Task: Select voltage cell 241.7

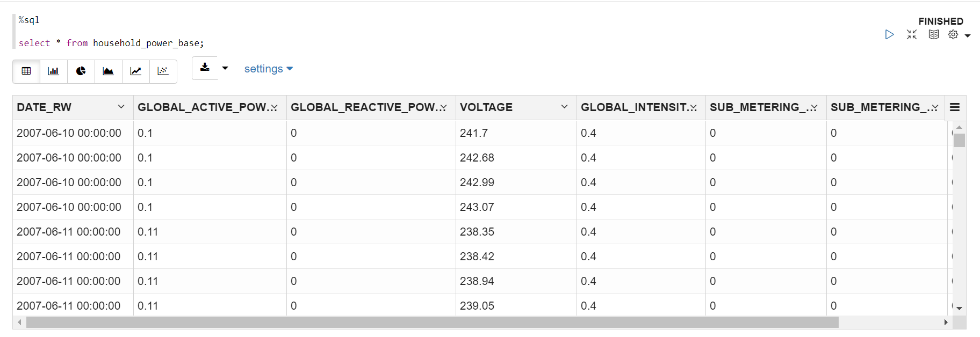Action: 516,133
